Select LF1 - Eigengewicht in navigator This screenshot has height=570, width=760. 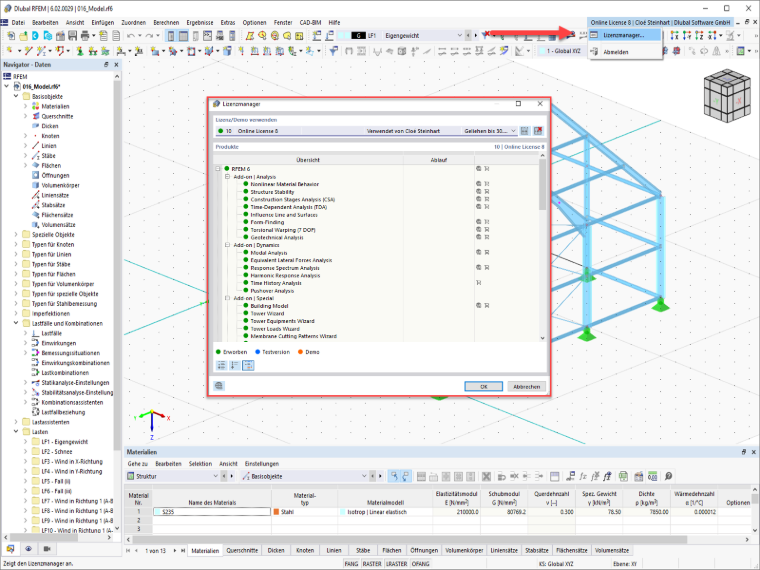click(x=64, y=442)
